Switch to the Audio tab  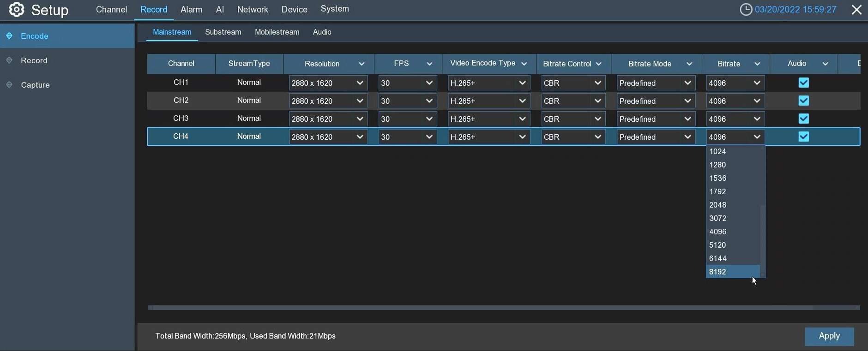tap(322, 32)
